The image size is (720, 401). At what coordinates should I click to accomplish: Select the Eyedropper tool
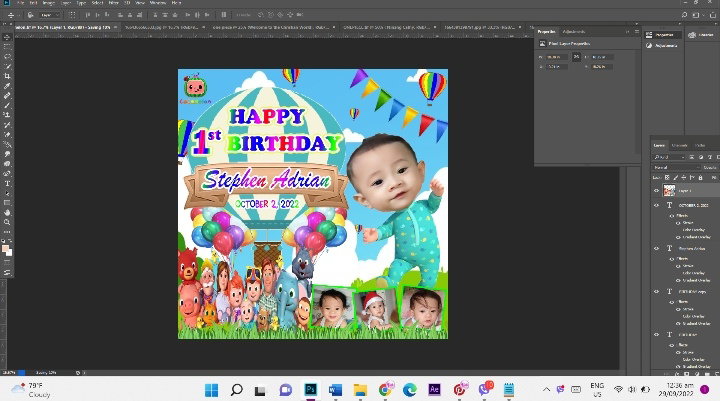[7, 86]
